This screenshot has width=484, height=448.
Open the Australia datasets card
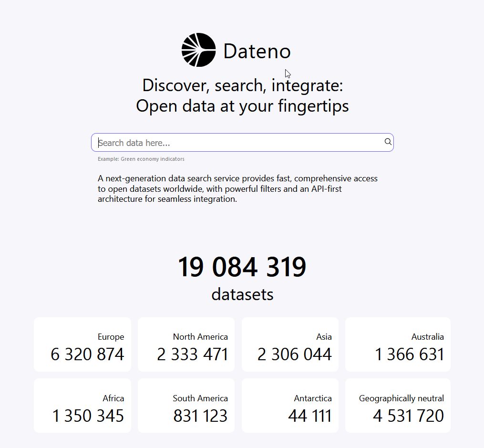[398, 344]
